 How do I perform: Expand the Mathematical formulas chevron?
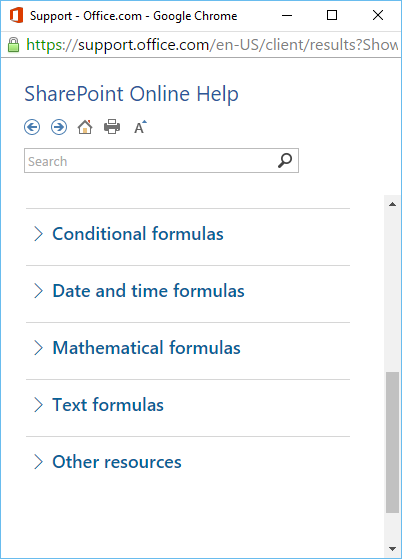[38, 348]
